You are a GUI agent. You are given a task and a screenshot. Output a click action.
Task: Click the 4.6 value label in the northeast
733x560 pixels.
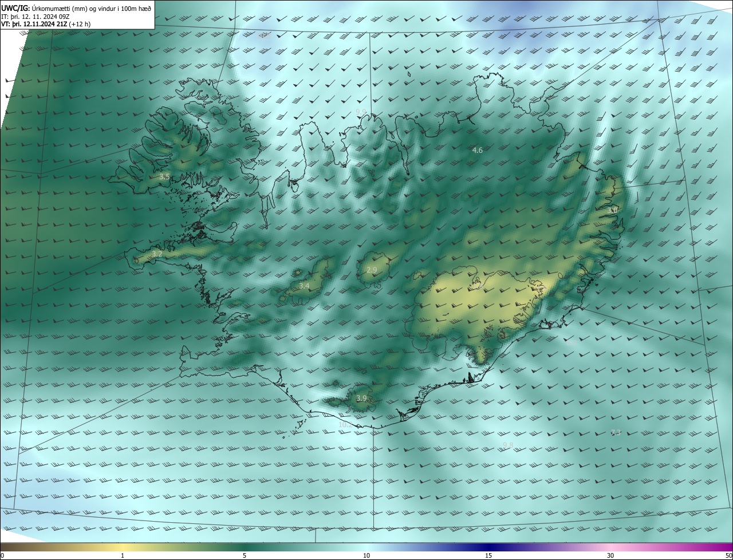478,150
